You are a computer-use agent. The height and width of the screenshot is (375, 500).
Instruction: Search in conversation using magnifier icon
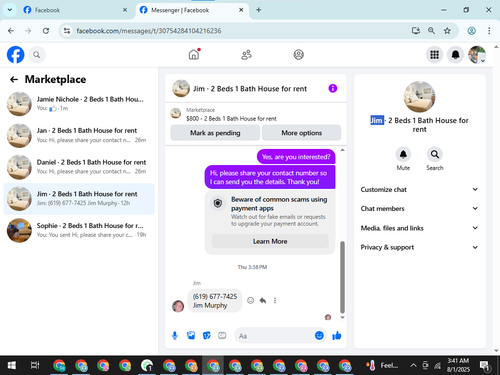(435, 154)
